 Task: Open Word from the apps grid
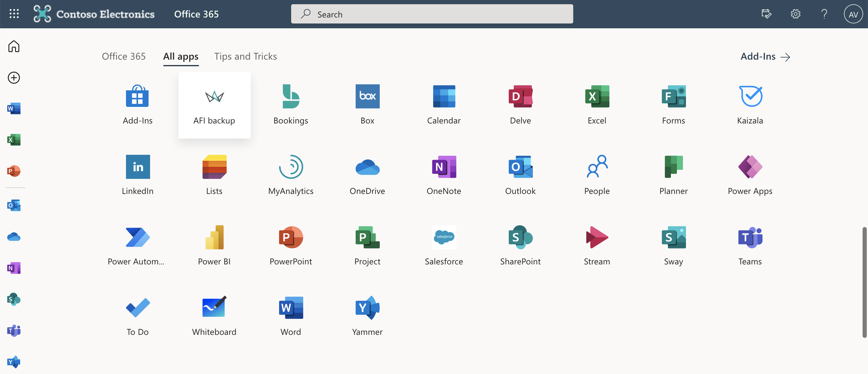coord(291,316)
